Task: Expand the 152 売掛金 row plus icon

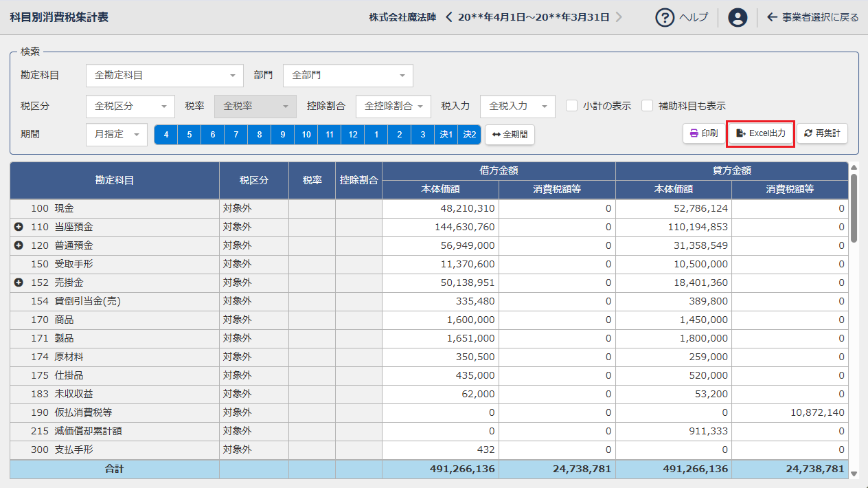Action: [x=19, y=282]
